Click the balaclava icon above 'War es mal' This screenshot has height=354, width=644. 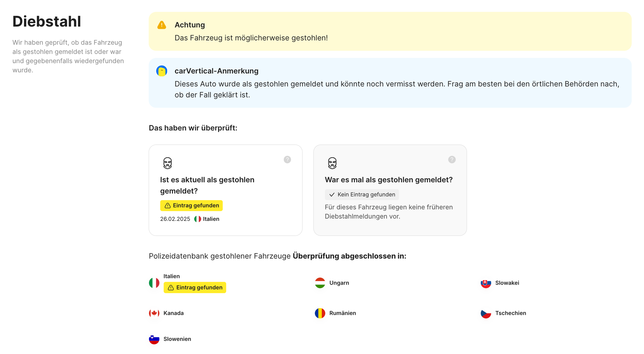coord(332,163)
